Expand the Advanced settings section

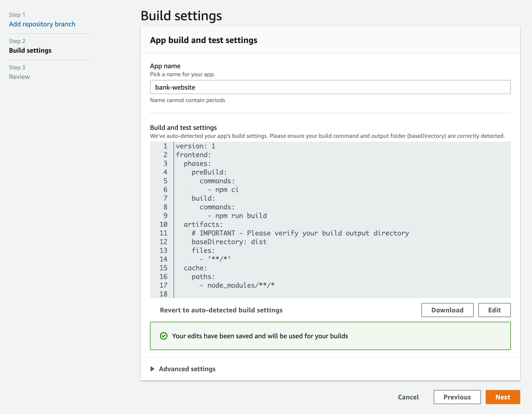(152, 369)
